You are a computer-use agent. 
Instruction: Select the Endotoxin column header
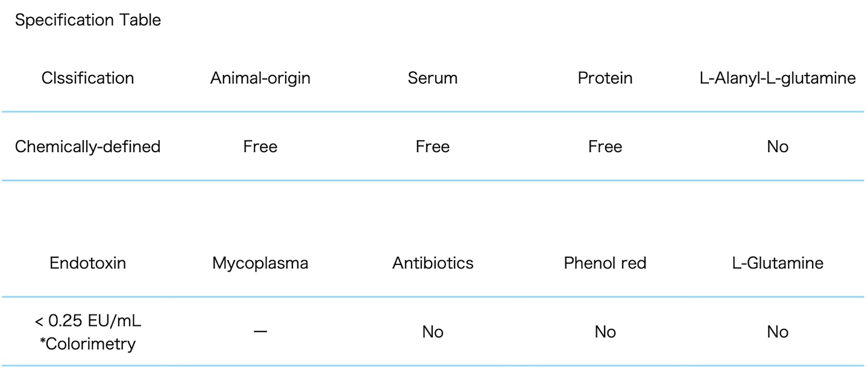click(88, 263)
